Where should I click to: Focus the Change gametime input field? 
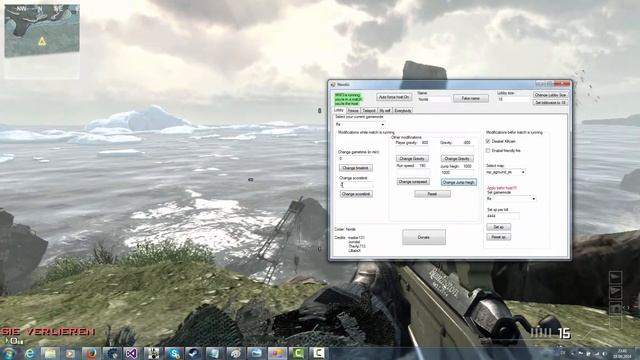356,158
